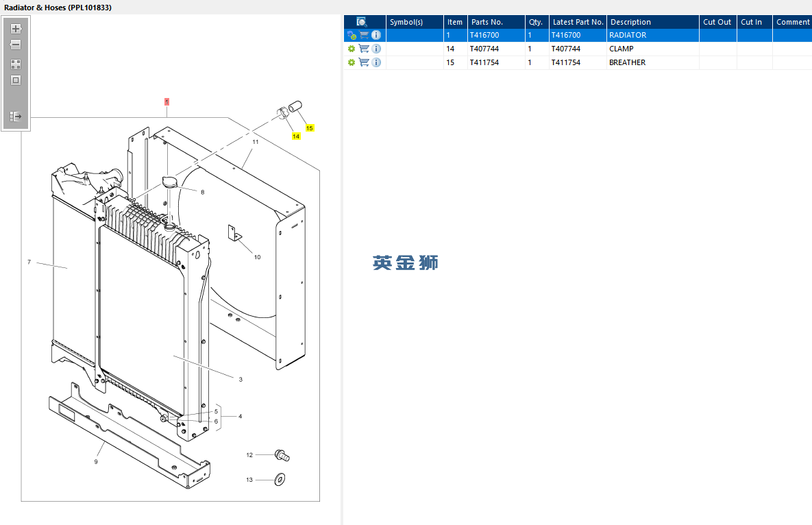
Task: Click the green gear icon in CLAMP row
Action: point(352,49)
